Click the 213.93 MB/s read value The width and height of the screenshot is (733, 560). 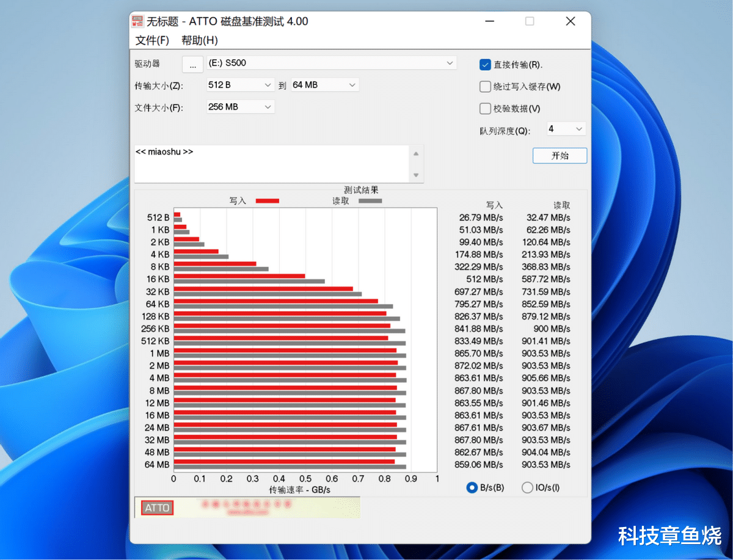[x=546, y=255]
